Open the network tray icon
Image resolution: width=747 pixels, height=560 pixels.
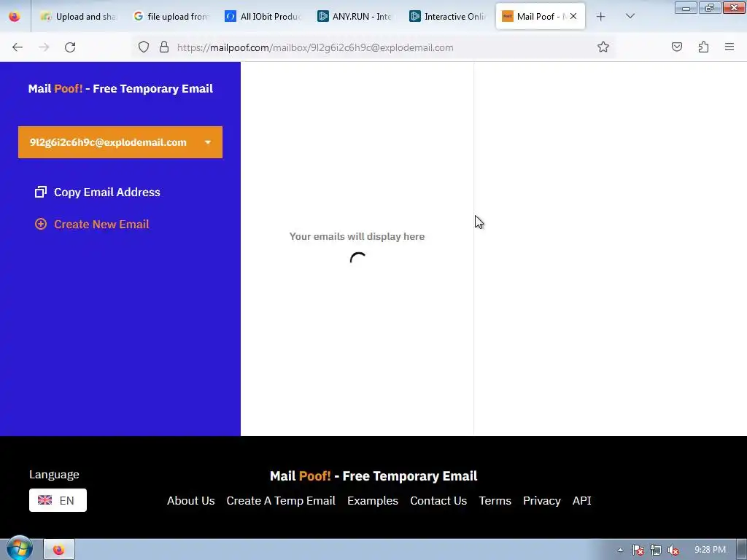[656, 550]
